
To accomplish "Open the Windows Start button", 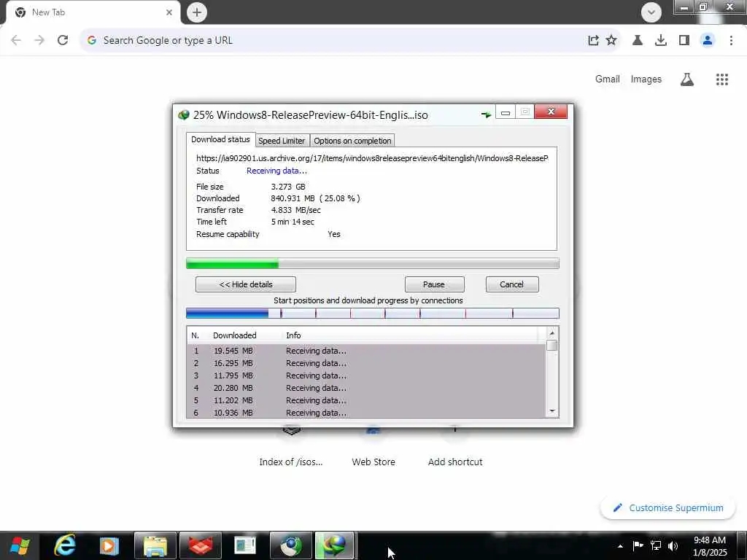I will pos(20,545).
